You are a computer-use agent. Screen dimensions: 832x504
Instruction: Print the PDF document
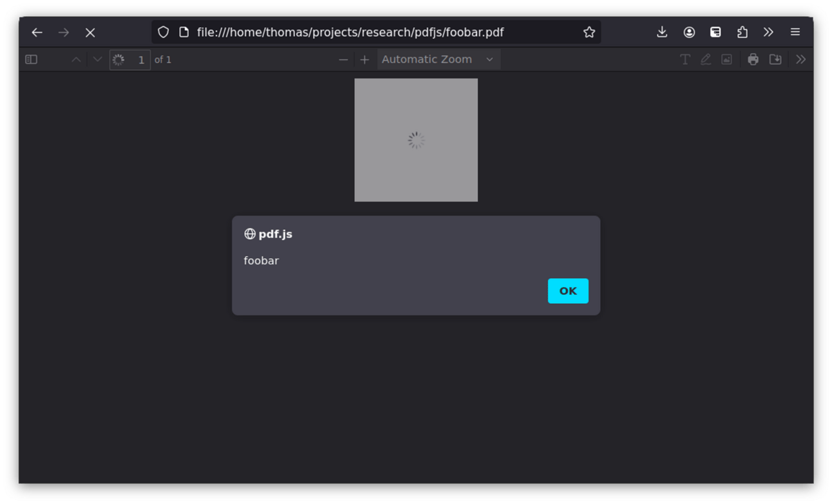pyautogui.click(x=753, y=59)
